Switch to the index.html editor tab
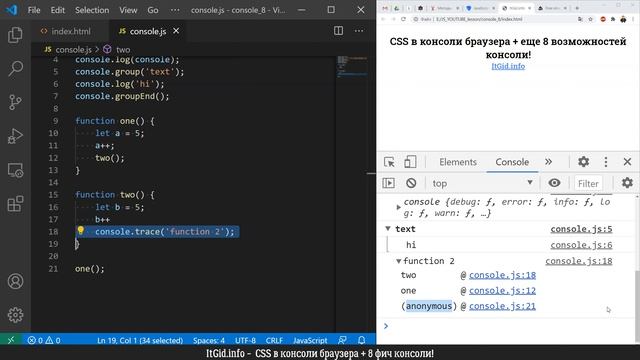This screenshot has height=360, width=640. pos(70,31)
